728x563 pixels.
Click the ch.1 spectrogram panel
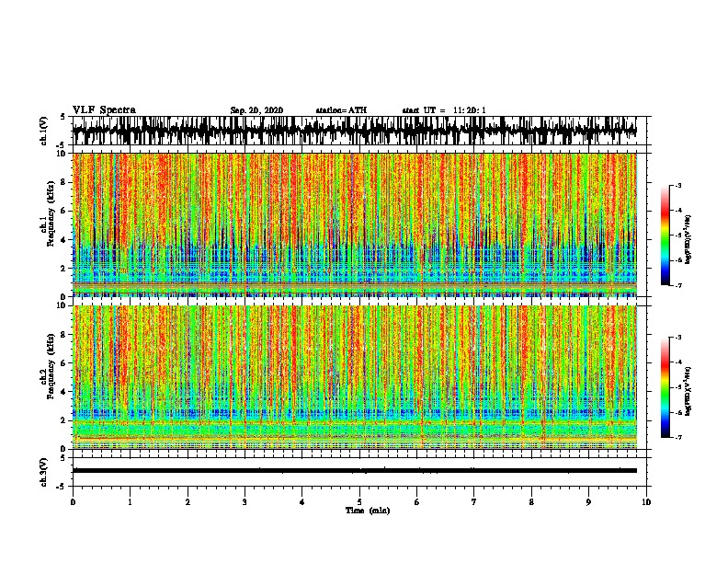pos(355,224)
